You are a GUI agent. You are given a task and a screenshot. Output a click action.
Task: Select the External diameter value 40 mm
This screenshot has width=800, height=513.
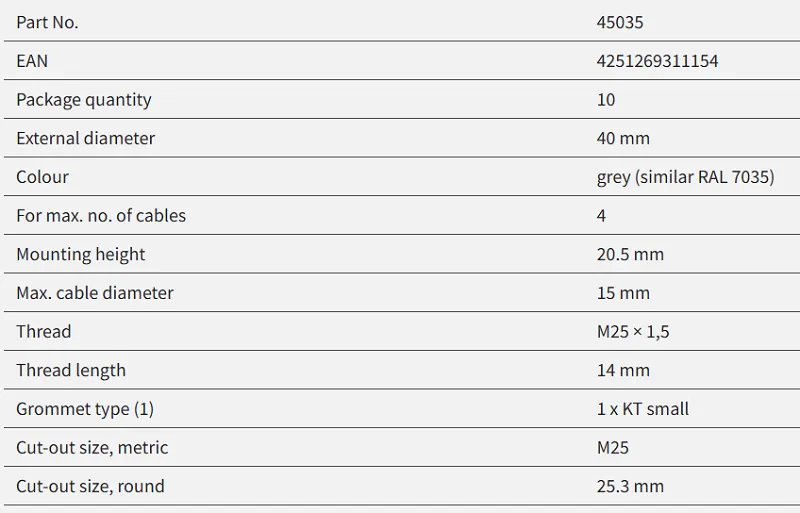(623, 138)
